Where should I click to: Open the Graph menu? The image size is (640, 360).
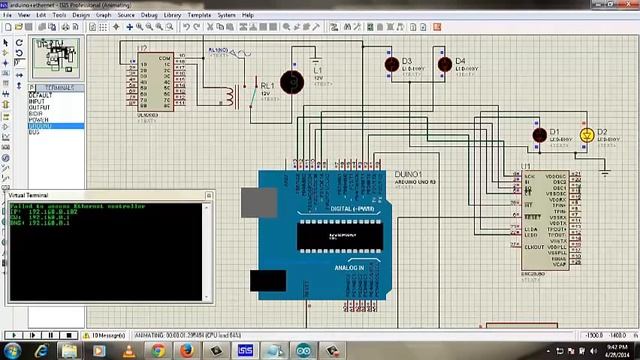(x=104, y=15)
